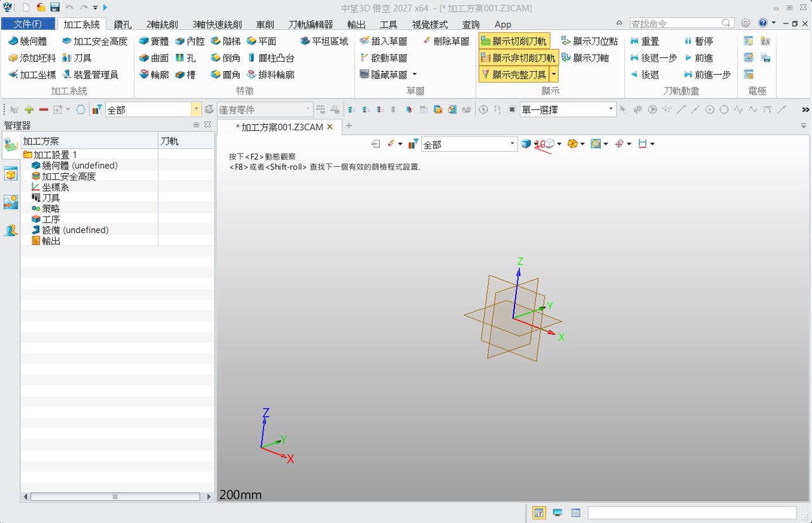
Task: Open the 刀具 tool icon in ribbon
Action: click(67, 58)
